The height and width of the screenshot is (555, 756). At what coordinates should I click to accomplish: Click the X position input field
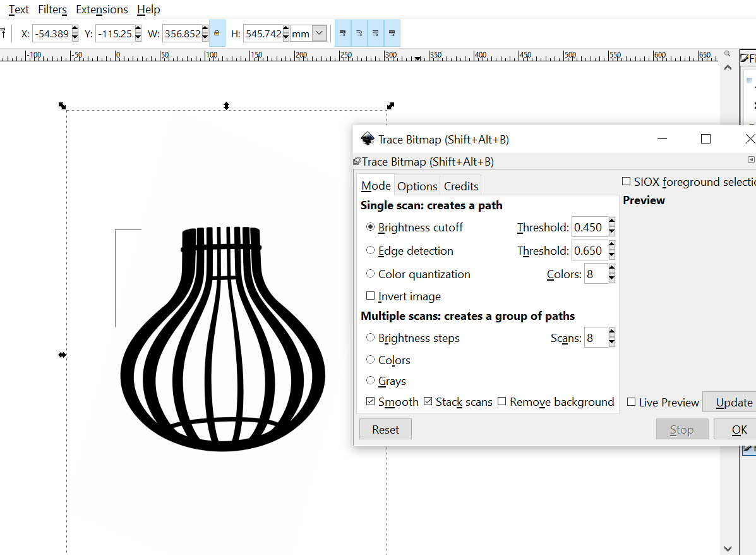[52, 34]
